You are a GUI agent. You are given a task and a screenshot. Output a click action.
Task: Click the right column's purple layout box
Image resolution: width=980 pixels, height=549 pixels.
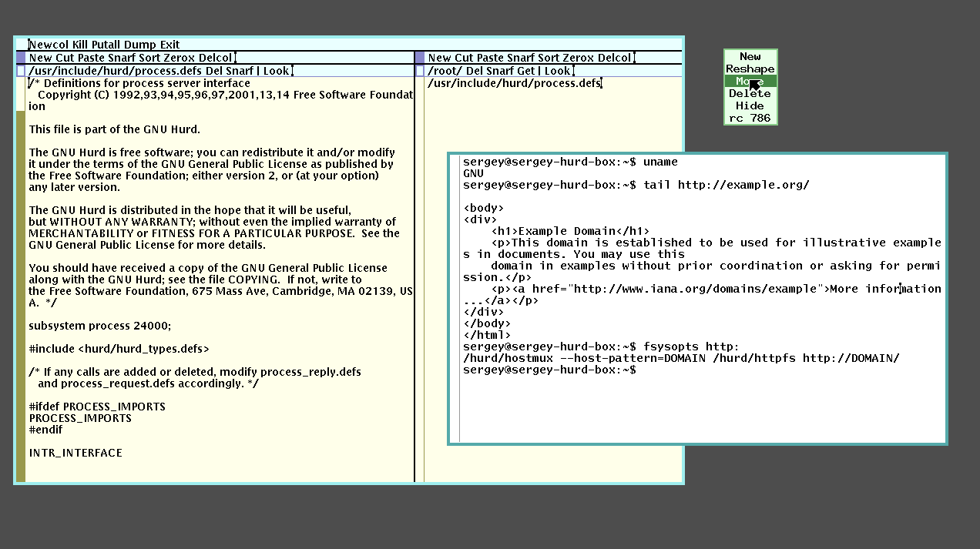420,58
